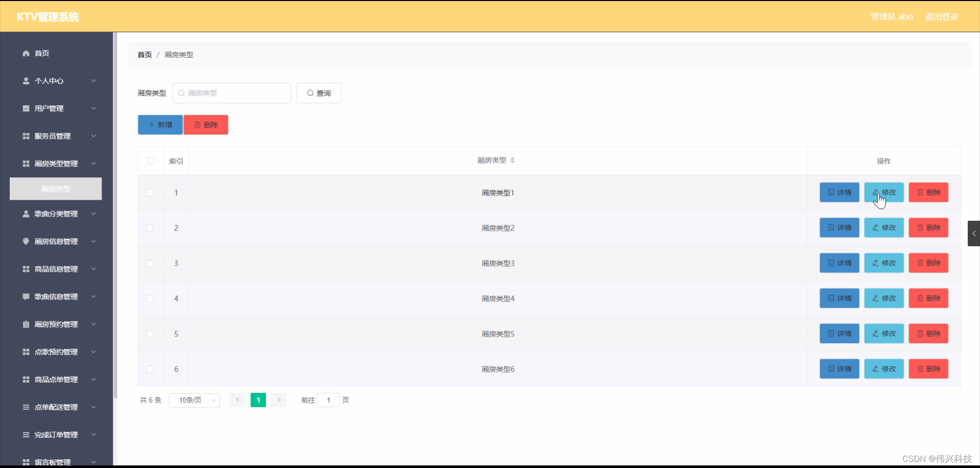Image resolution: width=980 pixels, height=468 pixels.
Task: Expand the 商品信息管理 menu section
Action: [56, 269]
